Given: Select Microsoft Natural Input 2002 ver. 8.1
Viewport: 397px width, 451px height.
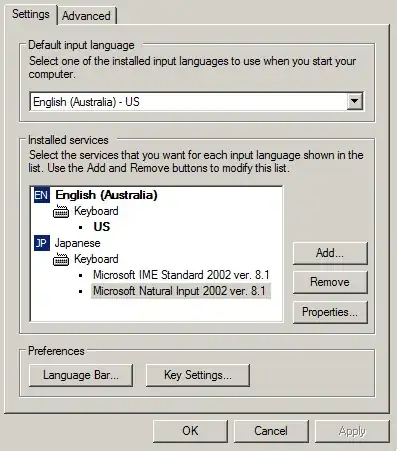Looking at the screenshot, I should tap(180, 291).
